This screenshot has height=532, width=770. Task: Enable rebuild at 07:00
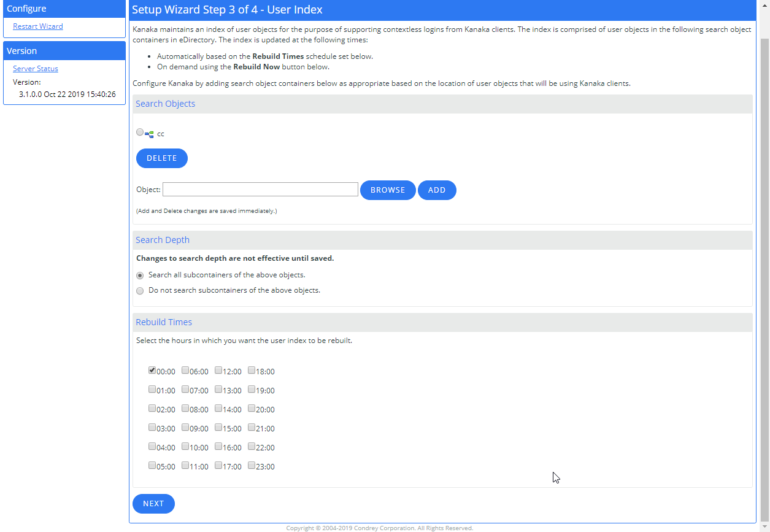pos(185,389)
